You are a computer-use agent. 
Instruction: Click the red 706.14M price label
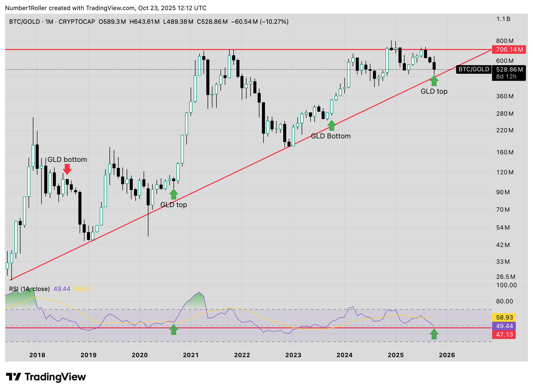pos(509,50)
